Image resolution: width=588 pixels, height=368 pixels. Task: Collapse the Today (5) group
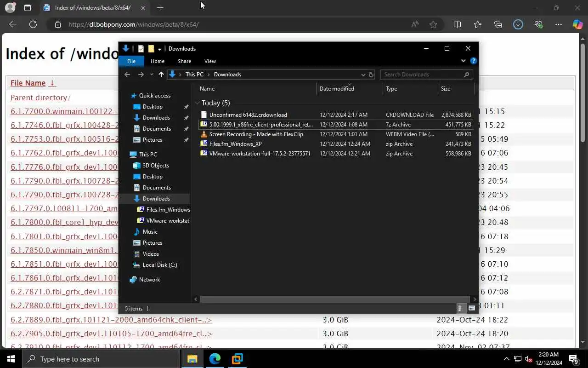(197, 103)
